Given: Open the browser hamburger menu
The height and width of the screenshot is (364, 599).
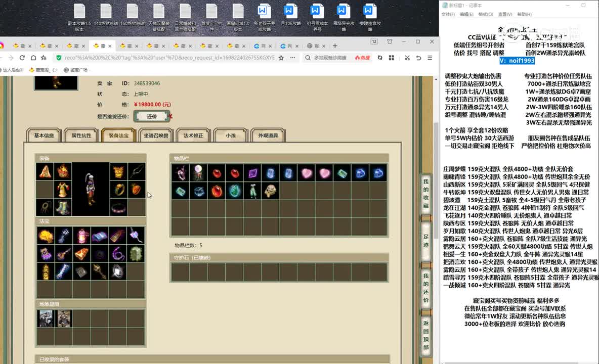Looking at the screenshot, I should point(430,58).
